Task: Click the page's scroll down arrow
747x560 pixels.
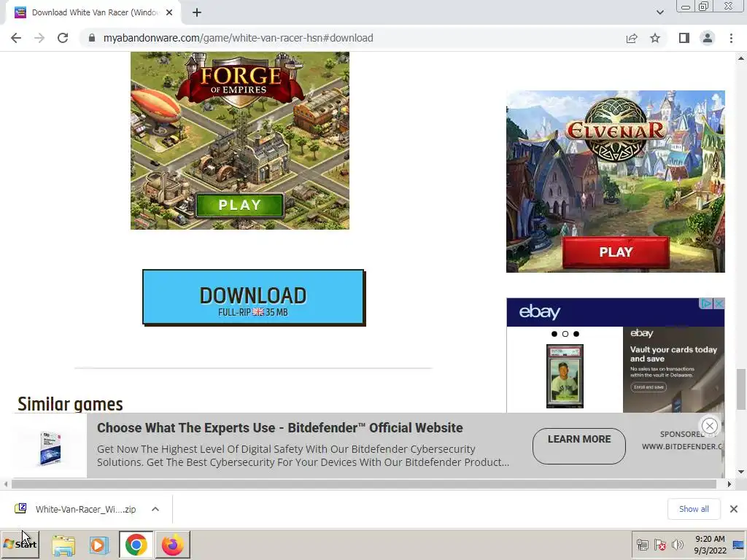Action: [x=741, y=472]
